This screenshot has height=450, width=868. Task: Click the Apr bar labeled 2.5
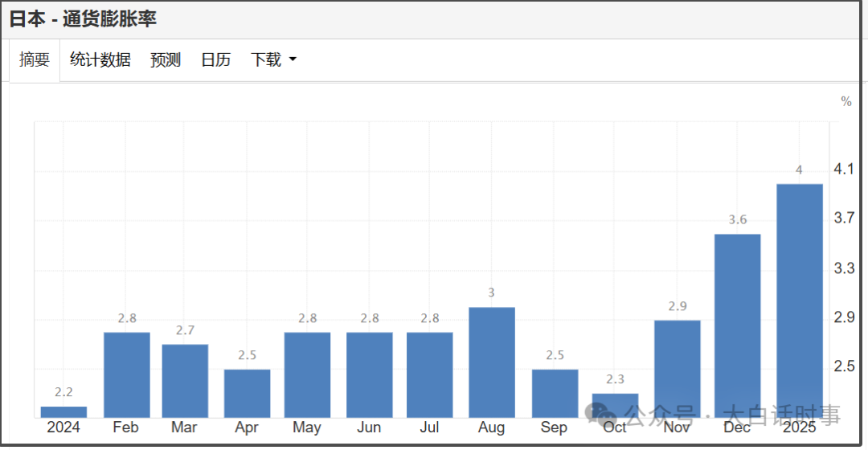point(247,394)
